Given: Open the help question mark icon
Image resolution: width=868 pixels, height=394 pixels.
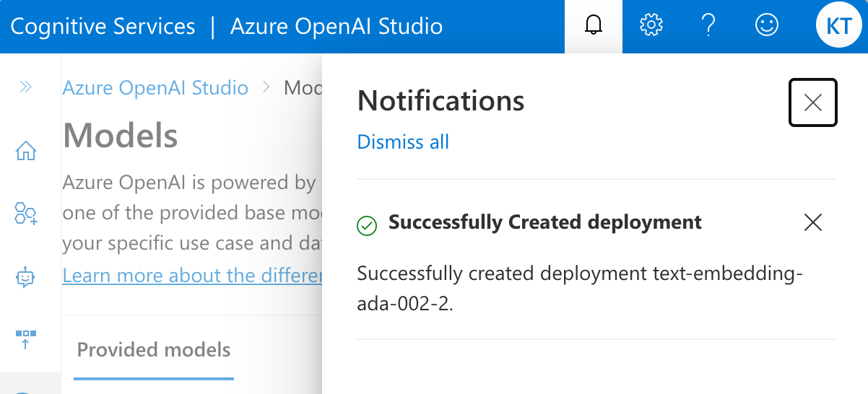Looking at the screenshot, I should pyautogui.click(x=708, y=26).
